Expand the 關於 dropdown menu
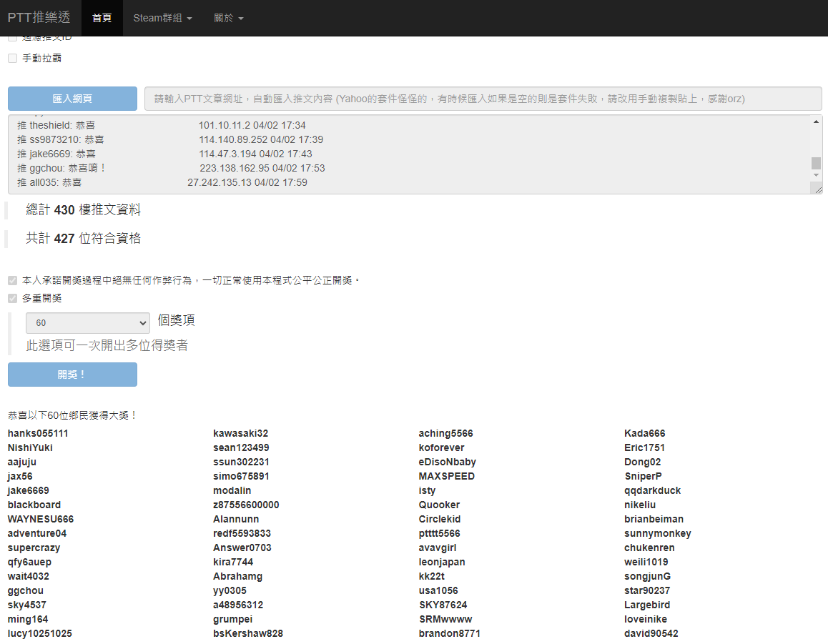Screen dimensions: 828x644 (x=229, y=18)
